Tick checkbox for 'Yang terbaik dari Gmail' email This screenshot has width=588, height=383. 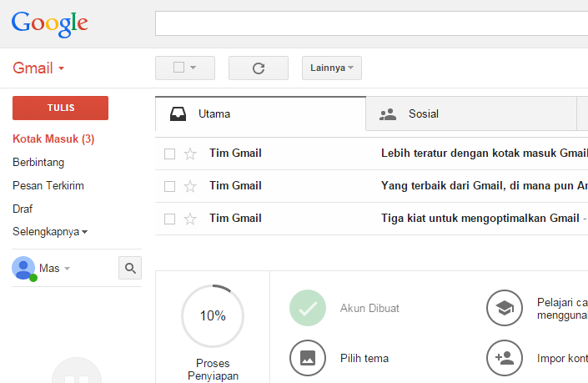(170, 186)
